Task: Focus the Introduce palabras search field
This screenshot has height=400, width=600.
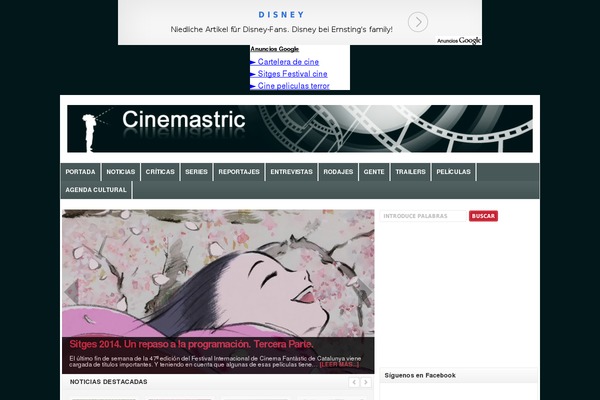Action: [423, 216]
